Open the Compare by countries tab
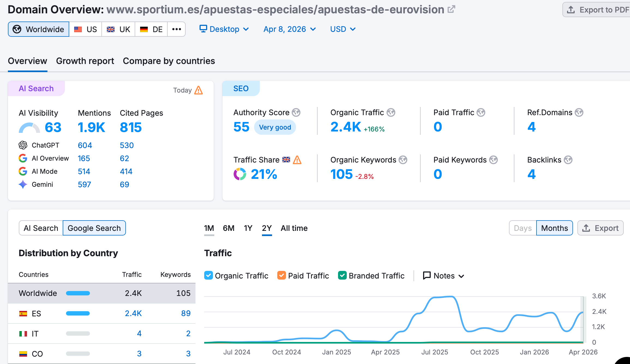Image resolution: width=630 pixels, height=364 pixels. (x=169, y=61)
